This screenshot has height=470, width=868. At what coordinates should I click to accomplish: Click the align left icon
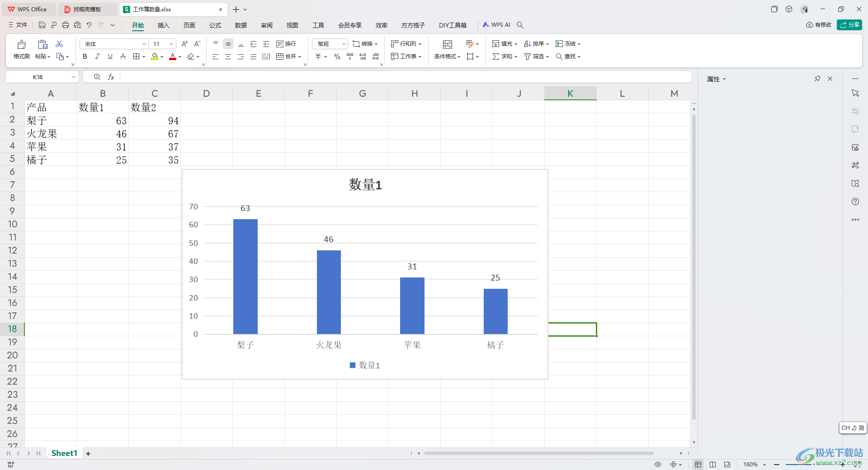click(216, 56)
